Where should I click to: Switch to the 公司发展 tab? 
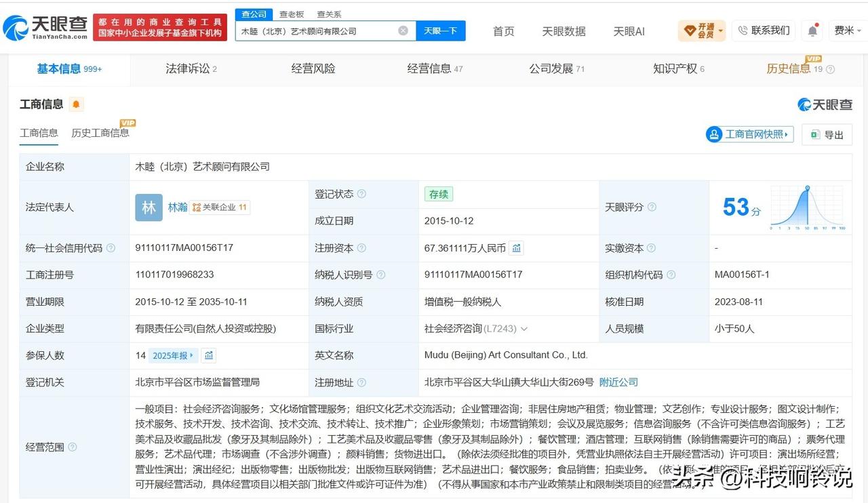557,68
